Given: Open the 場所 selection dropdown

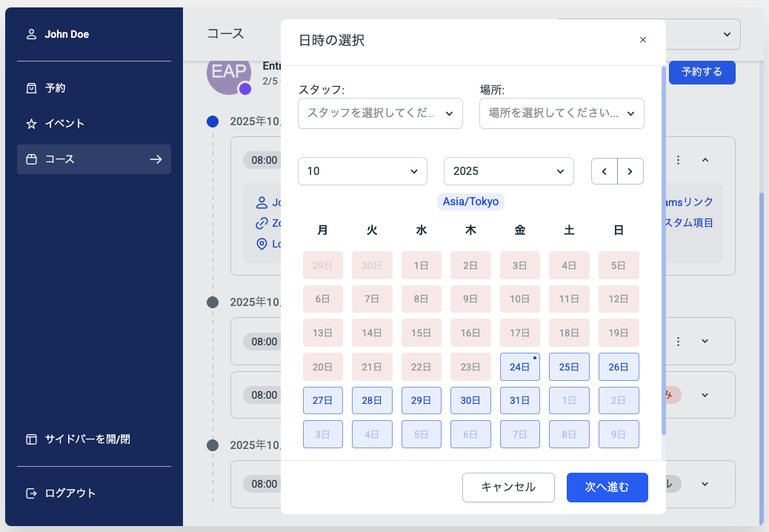Looking at the screenshot, I should click(562, 113).
